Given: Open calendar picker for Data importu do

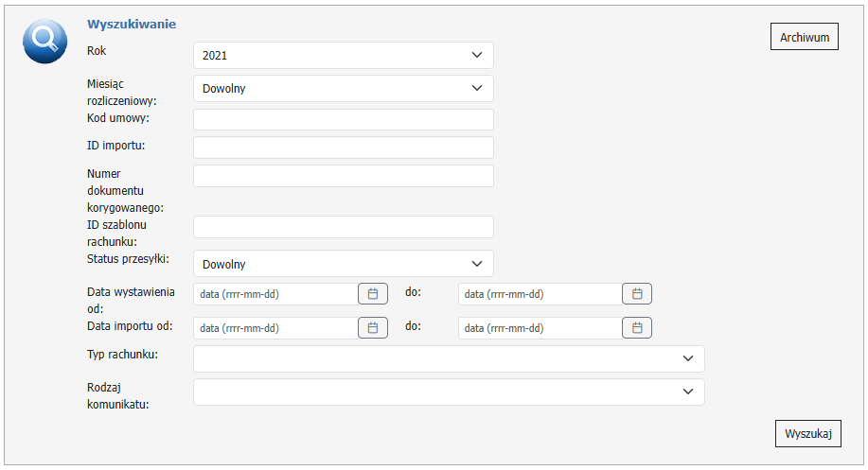Looking at the screenshot, I should (637, 328).
